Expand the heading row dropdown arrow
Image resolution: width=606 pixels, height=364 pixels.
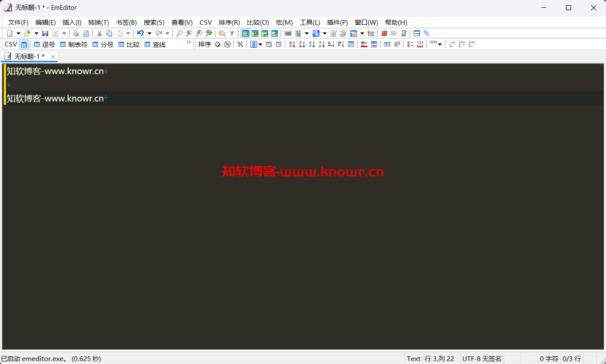click(x=440, y=44)
